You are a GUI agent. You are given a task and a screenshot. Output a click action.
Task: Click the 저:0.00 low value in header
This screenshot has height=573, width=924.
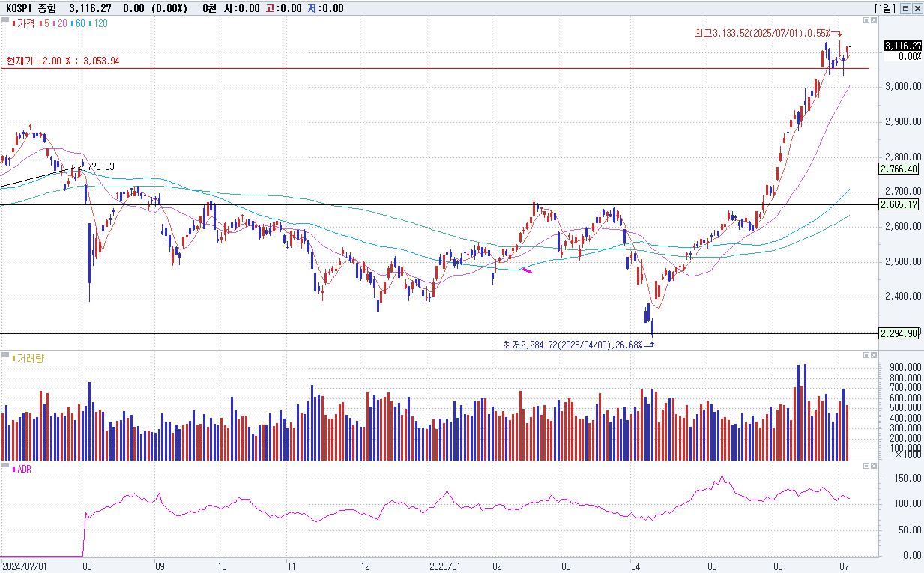click(x=325, y=8)
